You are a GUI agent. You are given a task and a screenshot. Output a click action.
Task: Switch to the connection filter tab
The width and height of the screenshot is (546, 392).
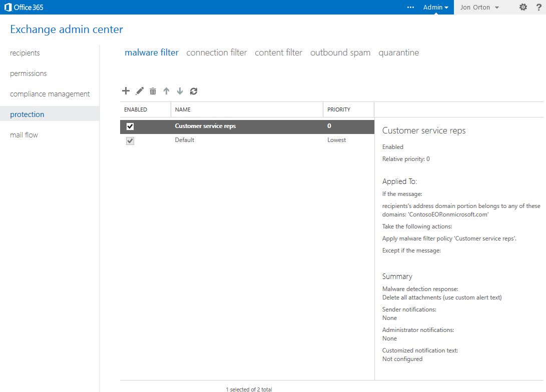[216, 52]
